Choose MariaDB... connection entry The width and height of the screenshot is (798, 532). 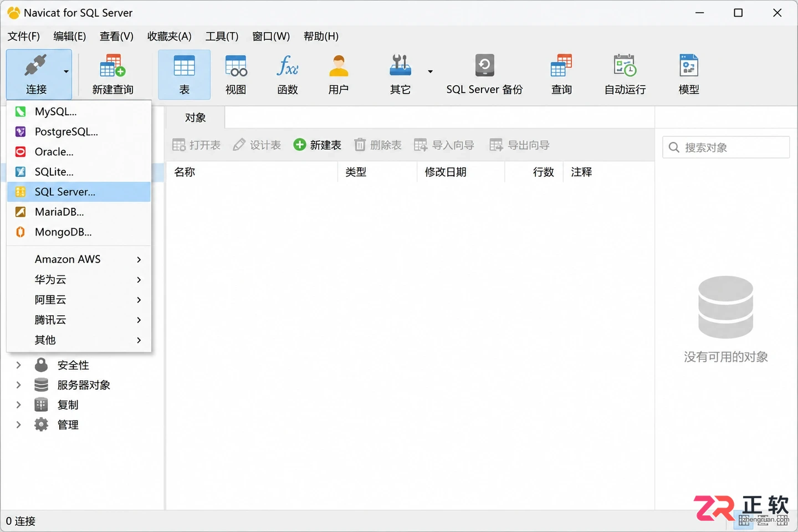[79, 212]
